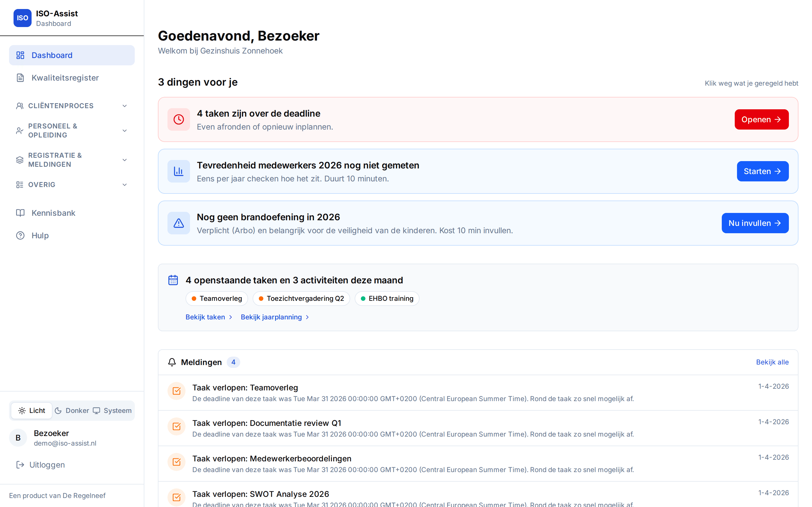Viewport: 812px width, 507px height.
Task: Click the ISO-Assist logo icon
Action: (x=22, y=18)
